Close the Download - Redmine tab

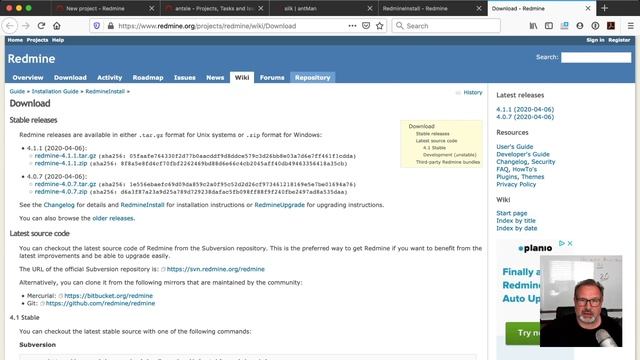tap(588, 8)
